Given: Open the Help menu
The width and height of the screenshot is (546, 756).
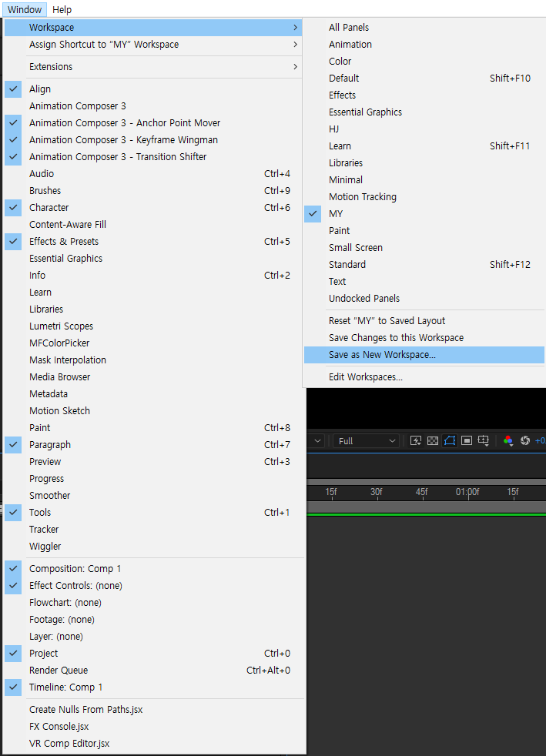Looking at the screenshot, I should click(62, 9).
